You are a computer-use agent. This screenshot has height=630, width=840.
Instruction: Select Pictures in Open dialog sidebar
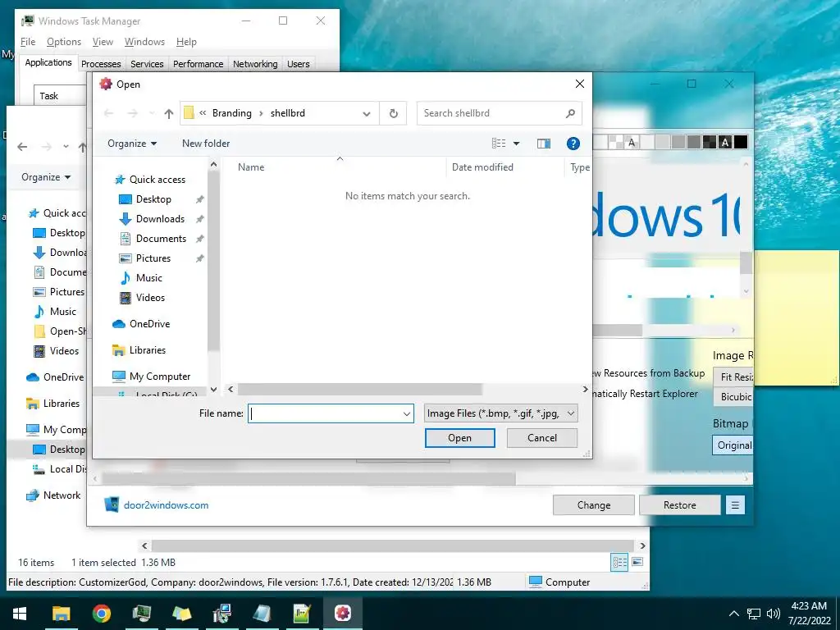153,258
